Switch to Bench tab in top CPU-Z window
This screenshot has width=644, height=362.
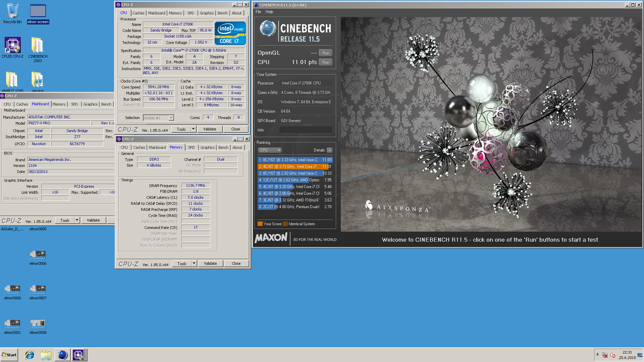(x=222, y=13)
